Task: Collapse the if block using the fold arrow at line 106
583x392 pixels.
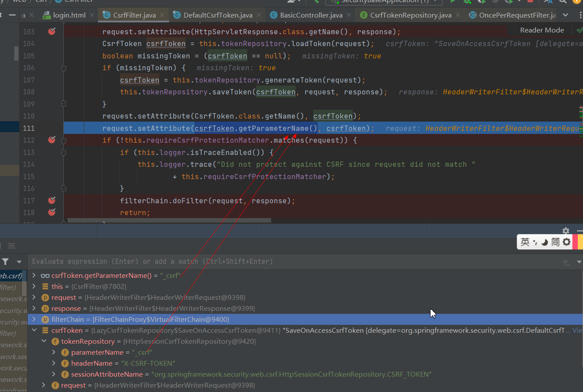Action: coord(63,68)
